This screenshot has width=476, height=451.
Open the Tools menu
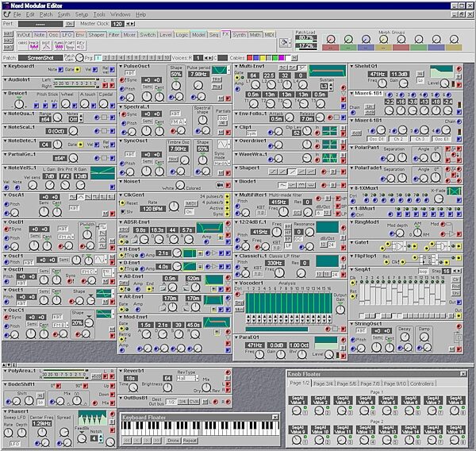[x=99, y=14]
